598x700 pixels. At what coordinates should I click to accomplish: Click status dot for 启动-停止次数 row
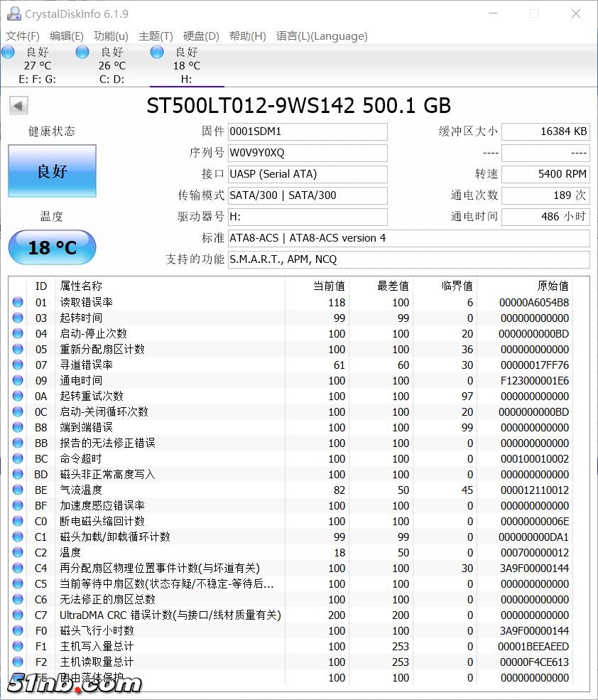click(x=18, y=333)
